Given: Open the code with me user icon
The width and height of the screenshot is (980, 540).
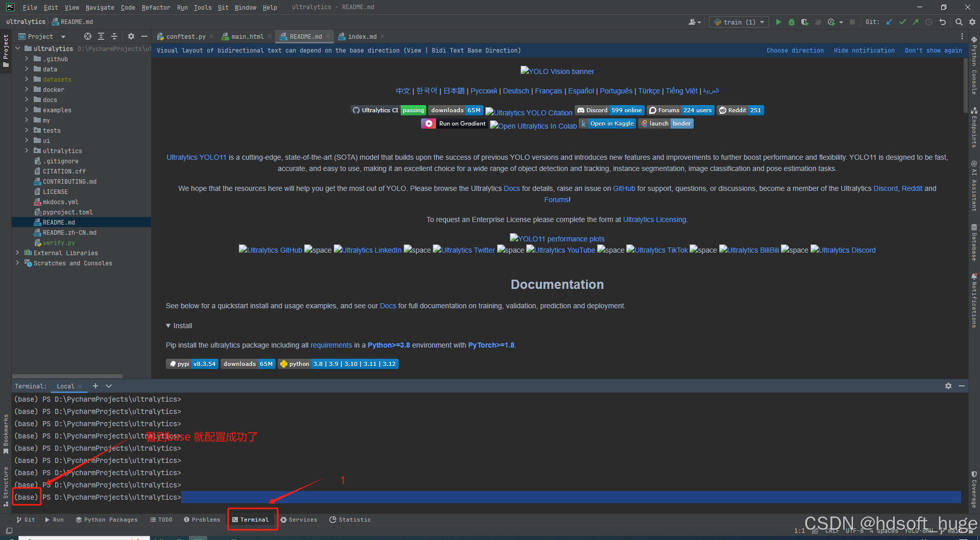Looking at the screenshot, I should pyautogui.click(x=695, y=22).
